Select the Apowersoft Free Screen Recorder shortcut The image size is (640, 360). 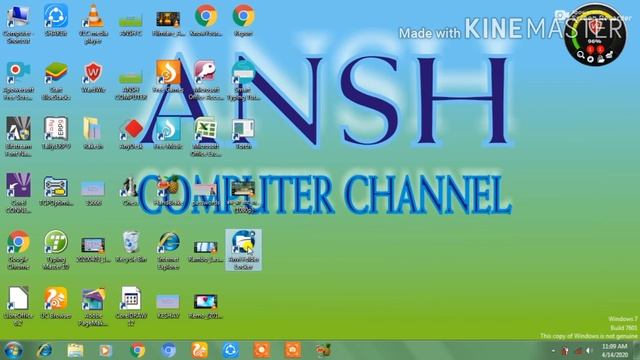tap(18, 81)
